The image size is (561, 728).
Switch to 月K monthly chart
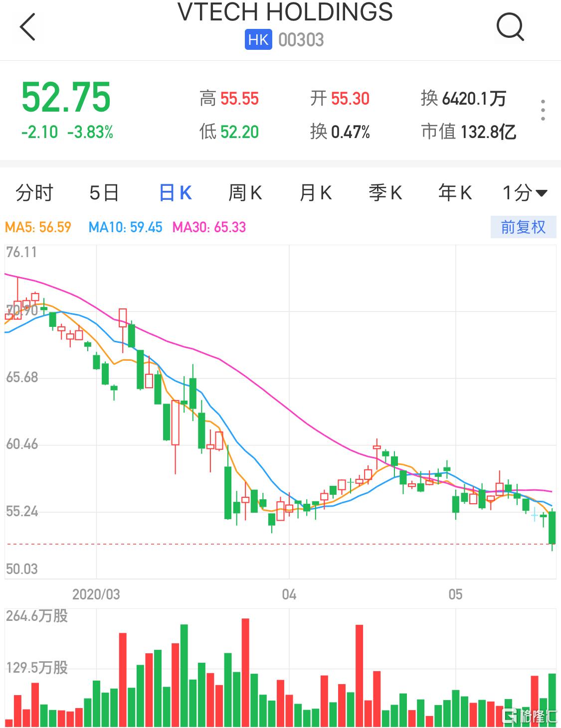point(315,193)
